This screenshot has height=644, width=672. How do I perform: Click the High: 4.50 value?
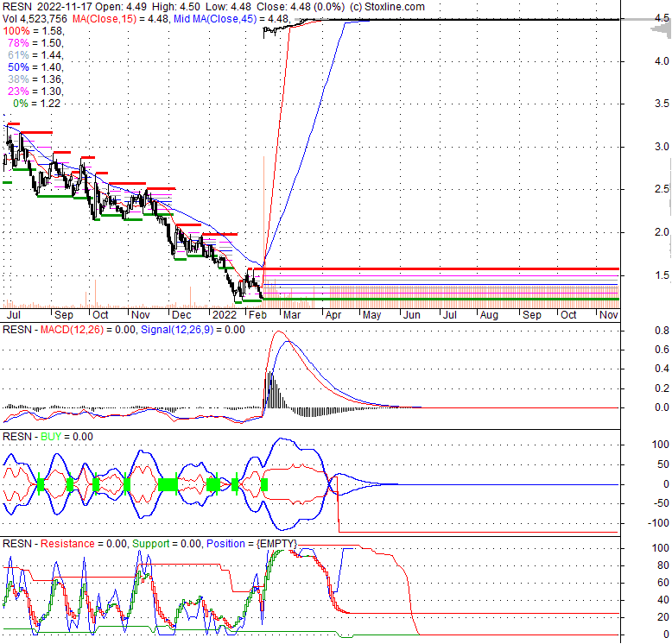click(x=174, y=7)
